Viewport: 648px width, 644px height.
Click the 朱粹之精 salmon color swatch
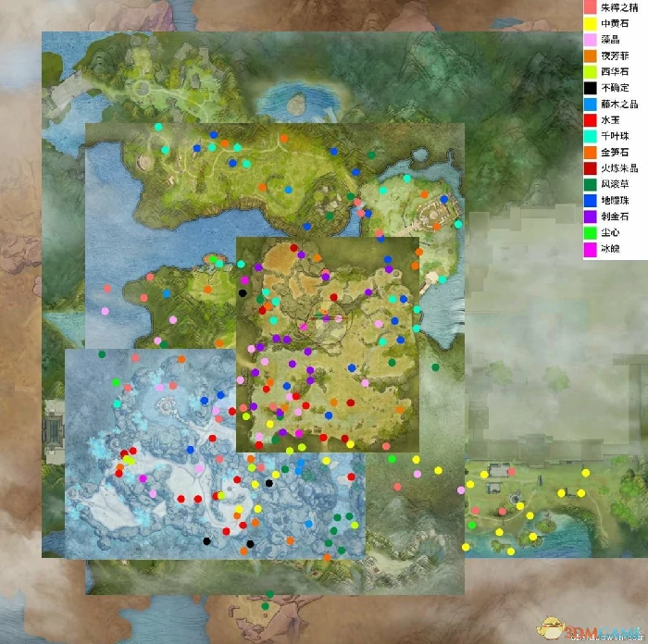(590, 7)
